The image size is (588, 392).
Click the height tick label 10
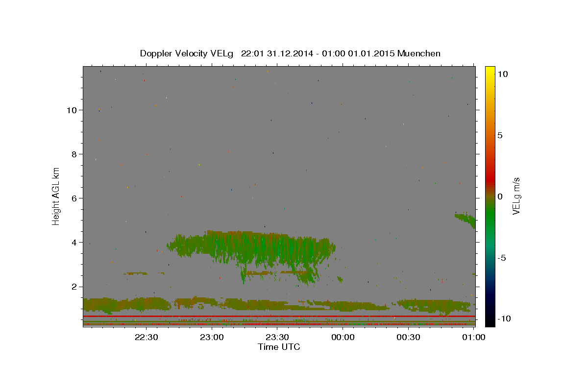[71, 110]
